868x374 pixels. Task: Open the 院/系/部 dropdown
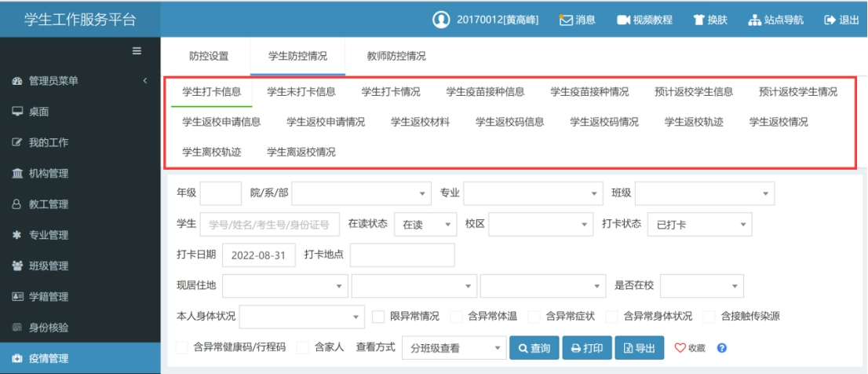pyautogui.click(x=362, y=193)
